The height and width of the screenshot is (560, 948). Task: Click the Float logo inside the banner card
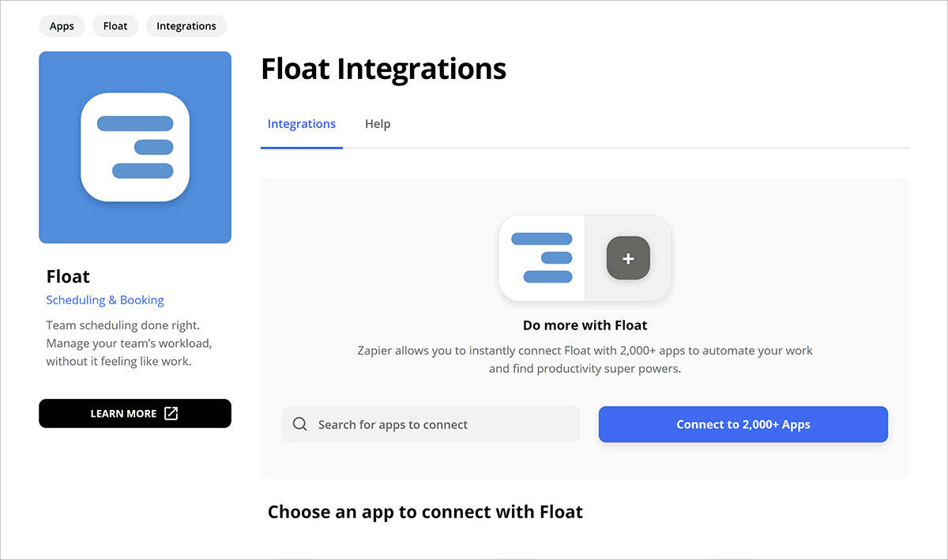(541, 257)
